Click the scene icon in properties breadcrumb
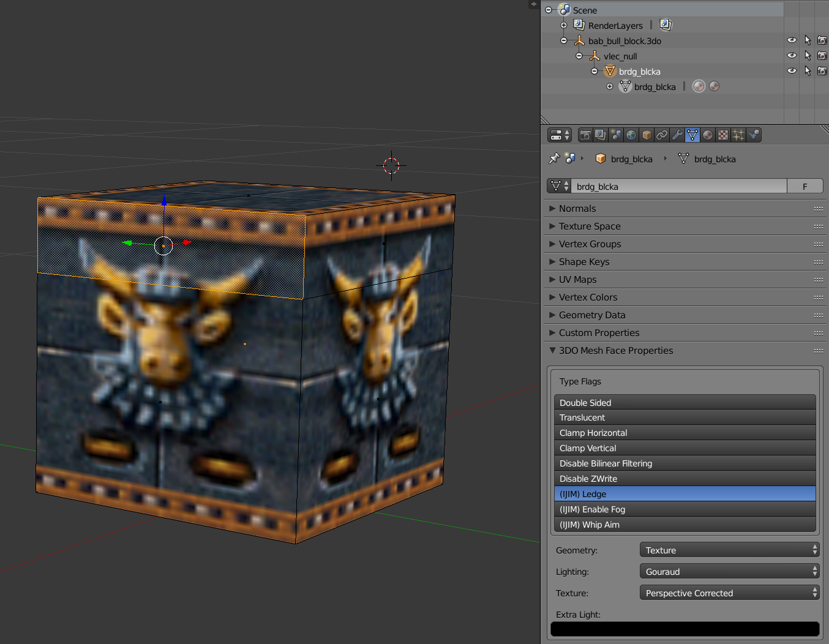The image size is (829, 644). click(x=570, y=158)
